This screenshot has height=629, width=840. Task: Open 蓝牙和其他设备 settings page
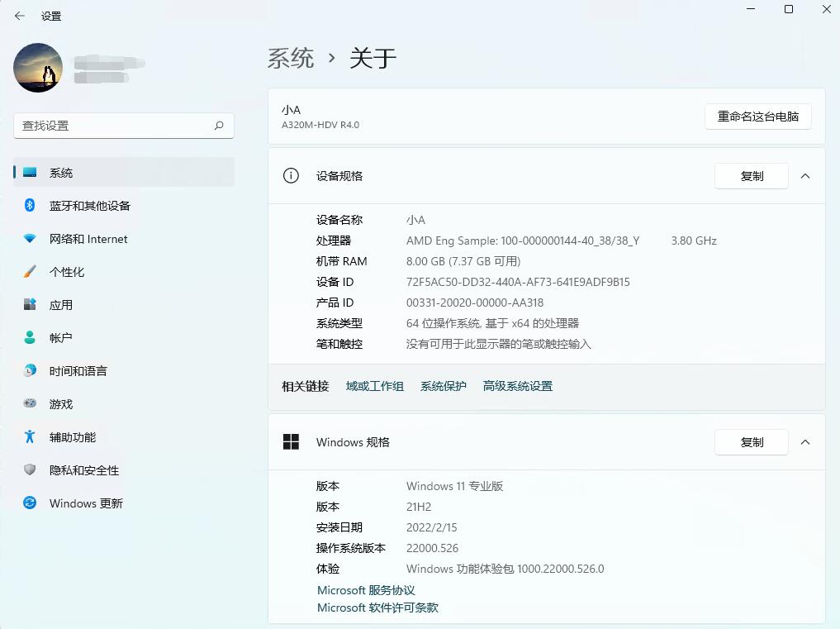(124, 206)
